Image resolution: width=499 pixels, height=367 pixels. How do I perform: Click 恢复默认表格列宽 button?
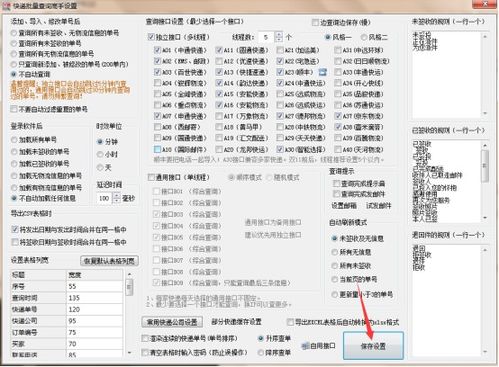(109, 261)
